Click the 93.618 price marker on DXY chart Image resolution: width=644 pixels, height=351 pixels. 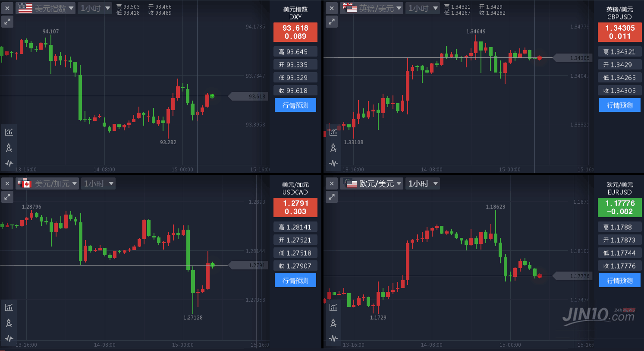(248, 96)
